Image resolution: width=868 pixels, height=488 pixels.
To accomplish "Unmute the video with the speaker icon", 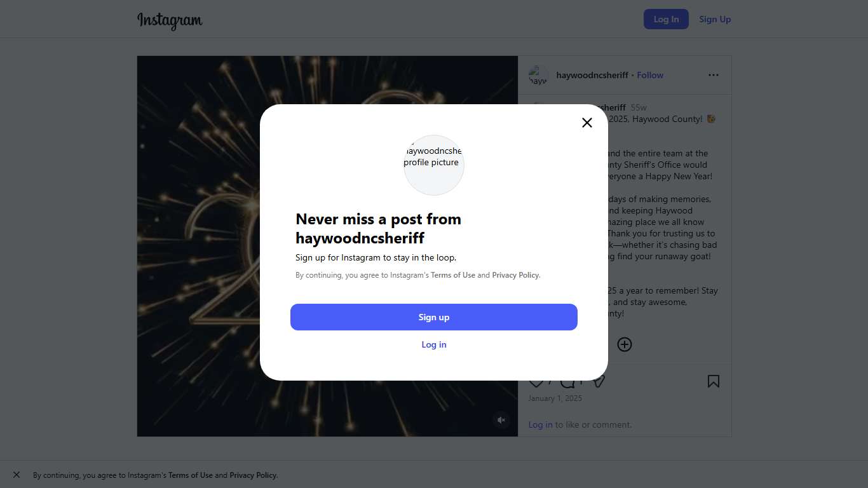I will [x=501, y=420].
